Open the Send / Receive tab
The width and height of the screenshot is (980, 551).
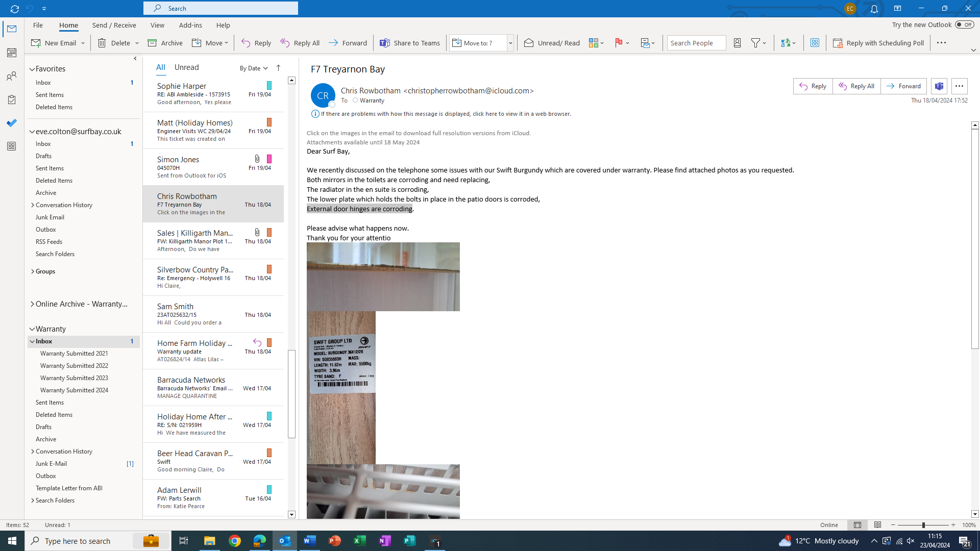114,25
